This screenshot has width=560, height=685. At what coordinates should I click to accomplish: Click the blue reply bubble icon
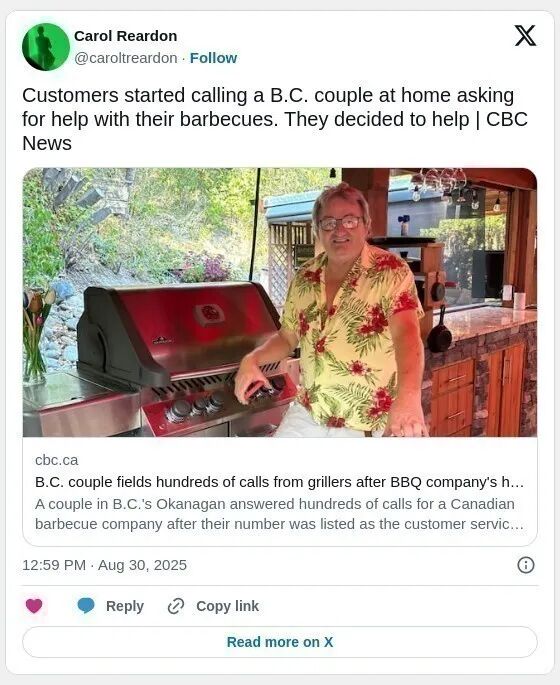86,606
